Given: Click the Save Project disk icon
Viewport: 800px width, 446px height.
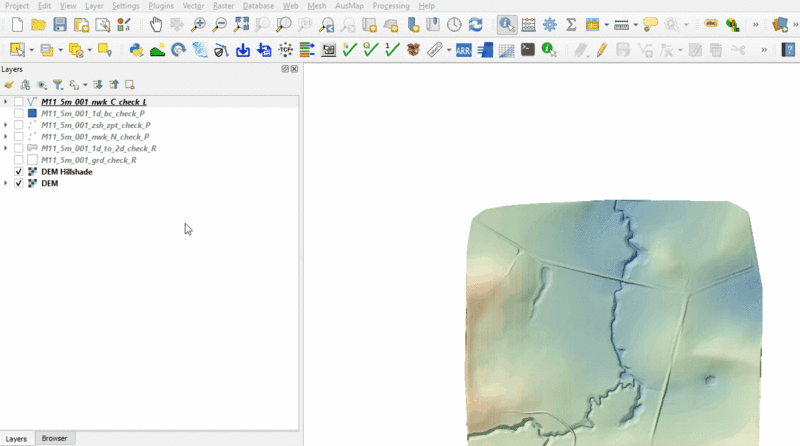Looking at the screenshot, I should 60,25.
